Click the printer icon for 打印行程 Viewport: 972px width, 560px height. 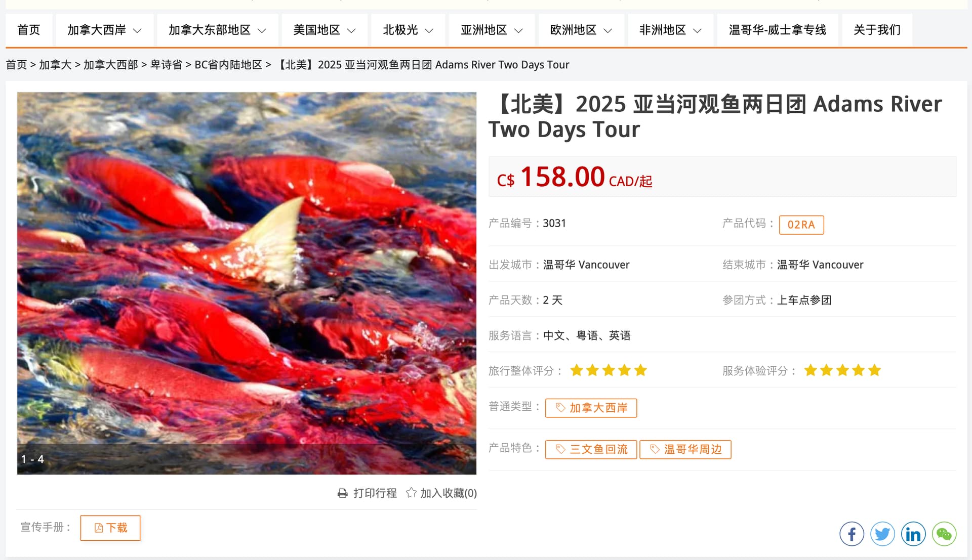[343, 493]
